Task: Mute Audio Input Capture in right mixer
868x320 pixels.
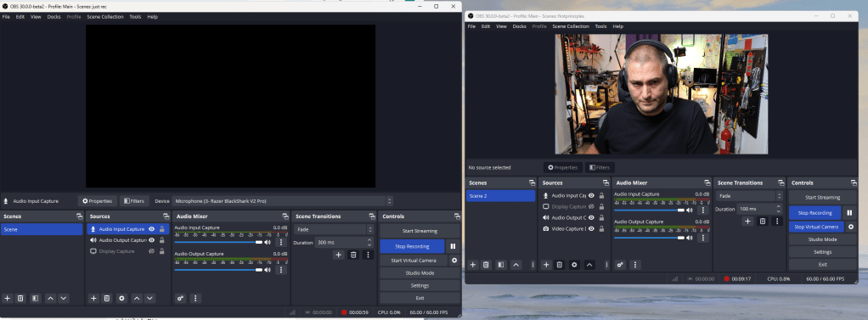Action: tap(689, 210)
